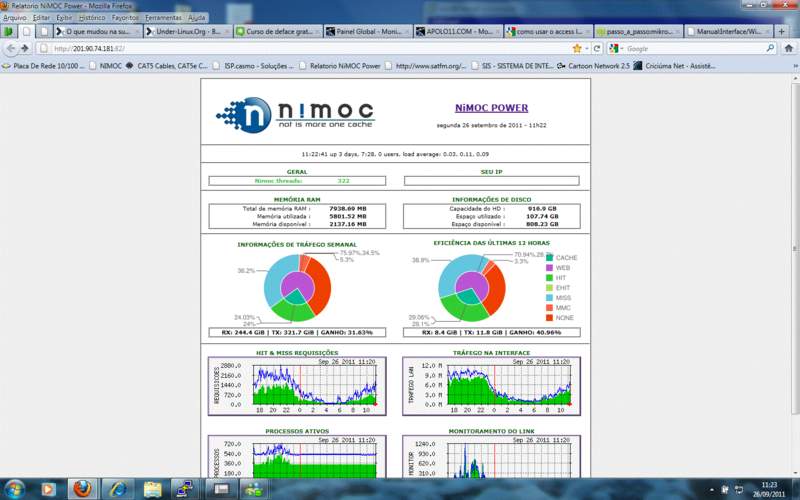Screen dimensions: 800x500
Task: Open a new tab with the plus button
Action: [781, 32]
